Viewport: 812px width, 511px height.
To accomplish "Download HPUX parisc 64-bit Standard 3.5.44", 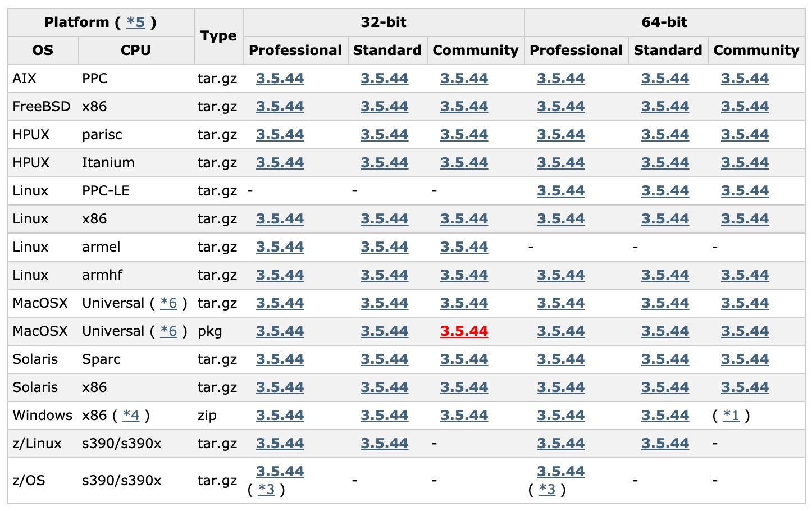I will point(665,135).
